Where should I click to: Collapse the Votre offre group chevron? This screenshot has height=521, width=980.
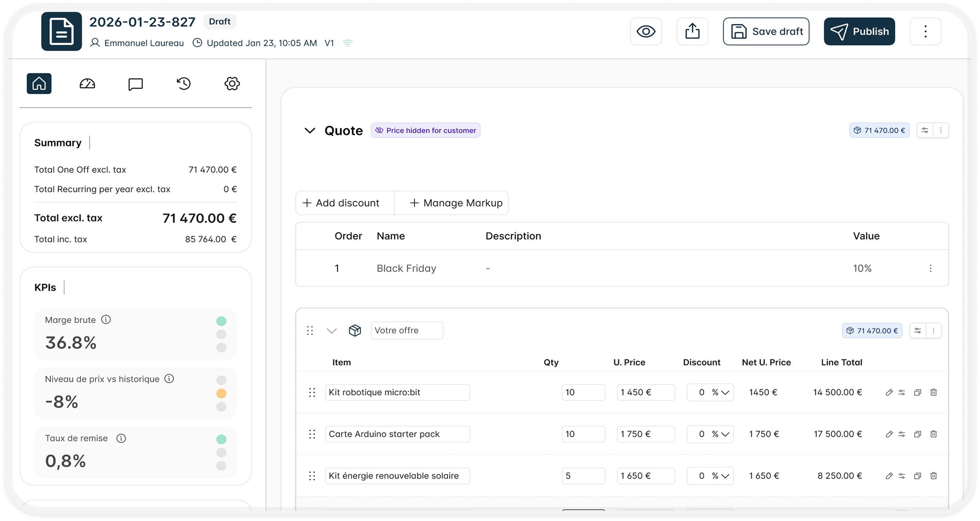click(332, 331)
